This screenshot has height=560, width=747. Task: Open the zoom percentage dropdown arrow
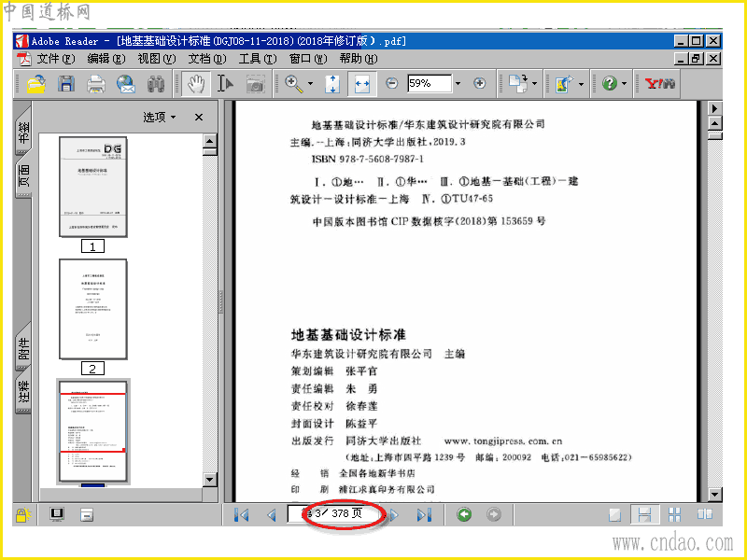(458, 84)
